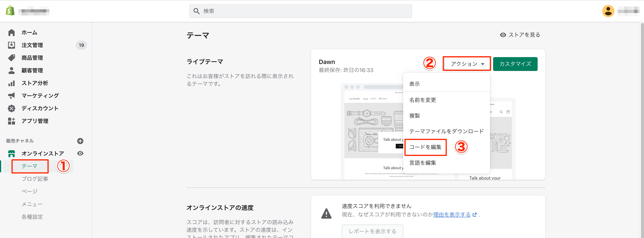Open ストア分析 in sidebar

pos(35,83)
